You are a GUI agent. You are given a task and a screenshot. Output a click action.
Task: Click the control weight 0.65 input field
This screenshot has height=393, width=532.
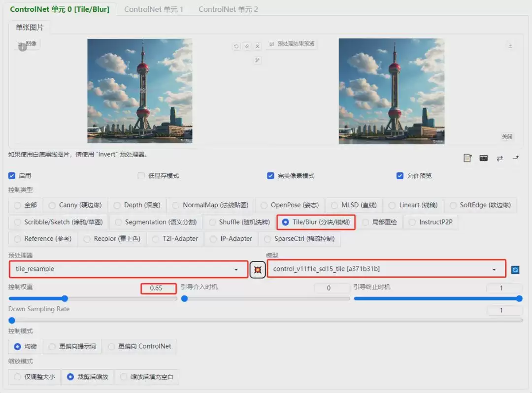point(159,288)
